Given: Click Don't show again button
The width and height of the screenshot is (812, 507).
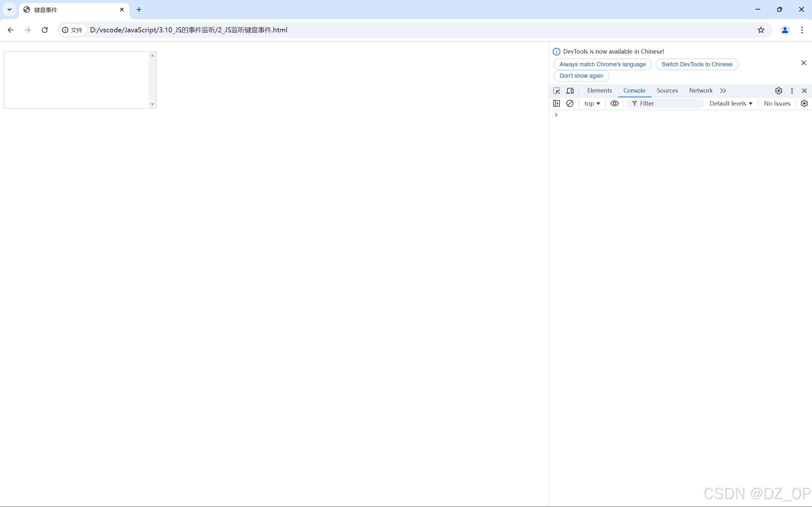Looking at the screenshot, I should coord(581,75).
